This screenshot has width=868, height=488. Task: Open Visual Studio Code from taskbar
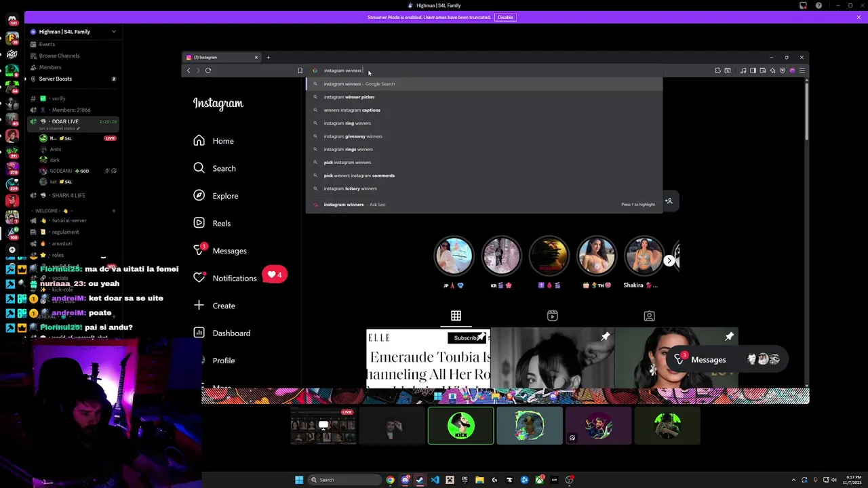(435, 480)
